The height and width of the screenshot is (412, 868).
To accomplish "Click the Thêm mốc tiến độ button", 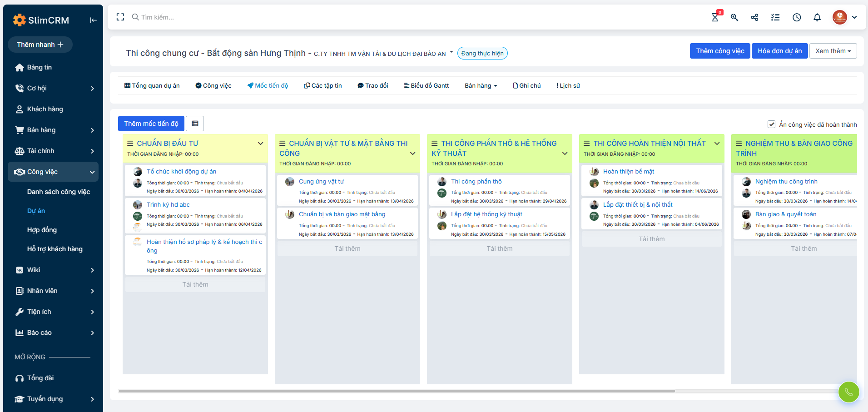I will click(x=151, y=124).
